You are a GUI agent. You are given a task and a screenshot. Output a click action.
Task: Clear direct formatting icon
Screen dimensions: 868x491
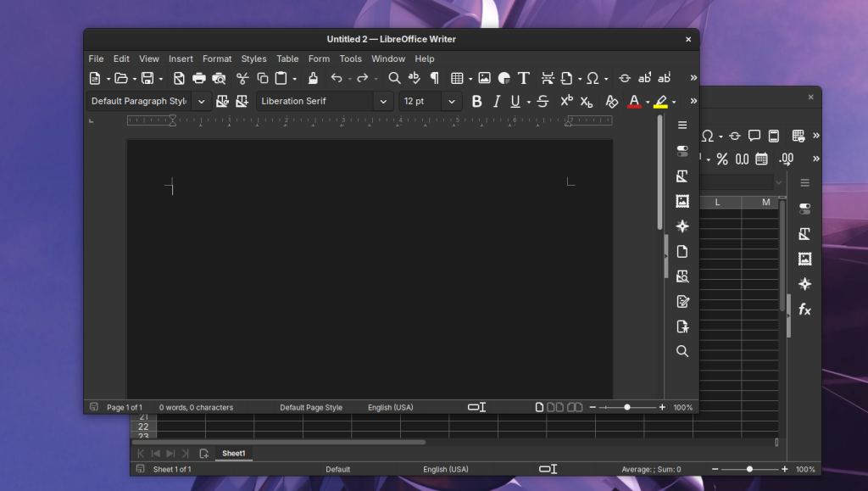tap(611, 101)
